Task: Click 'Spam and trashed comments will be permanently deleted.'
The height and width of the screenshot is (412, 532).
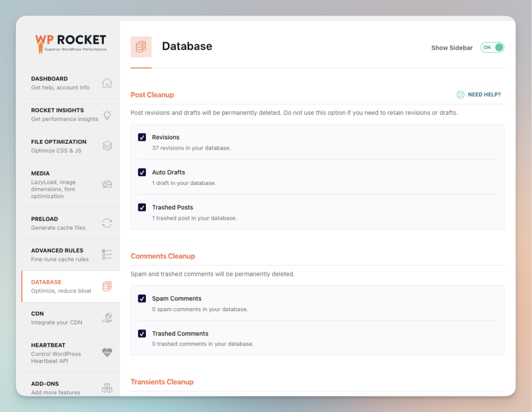Action: pos(212,274)
